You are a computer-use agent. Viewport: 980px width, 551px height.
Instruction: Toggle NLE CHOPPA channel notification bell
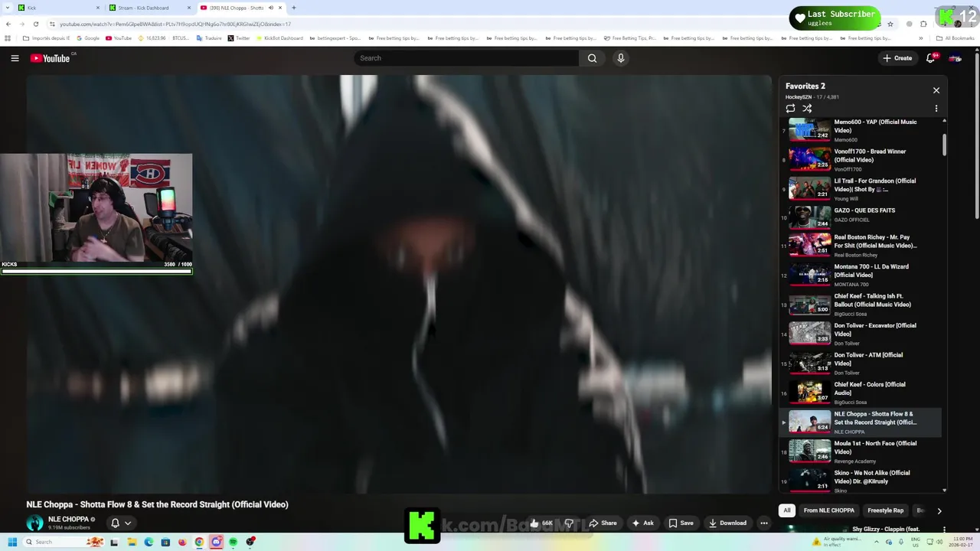pyautogui.click(x=115, y=523)
